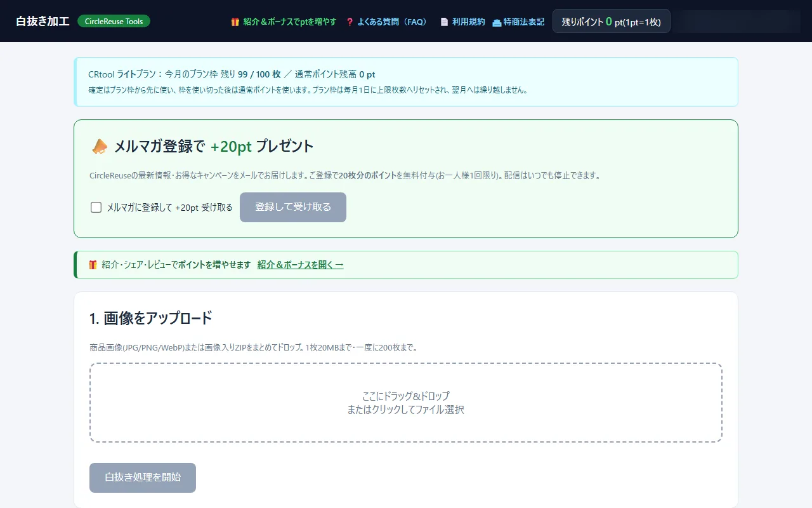Click the dark user account field at header right
The width and height of the screenshot is (812, 508).
(737, 21)
